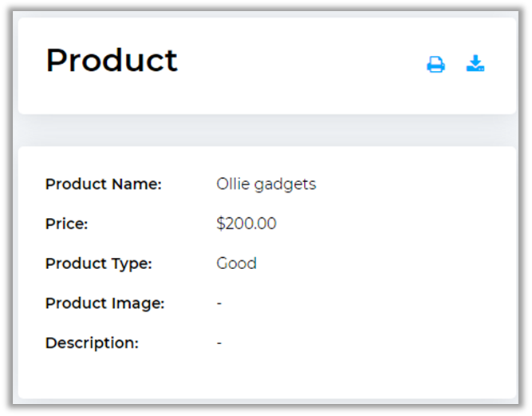532x416 pixels.
Task: Click the dash next to Product Image
Action: 219,303
